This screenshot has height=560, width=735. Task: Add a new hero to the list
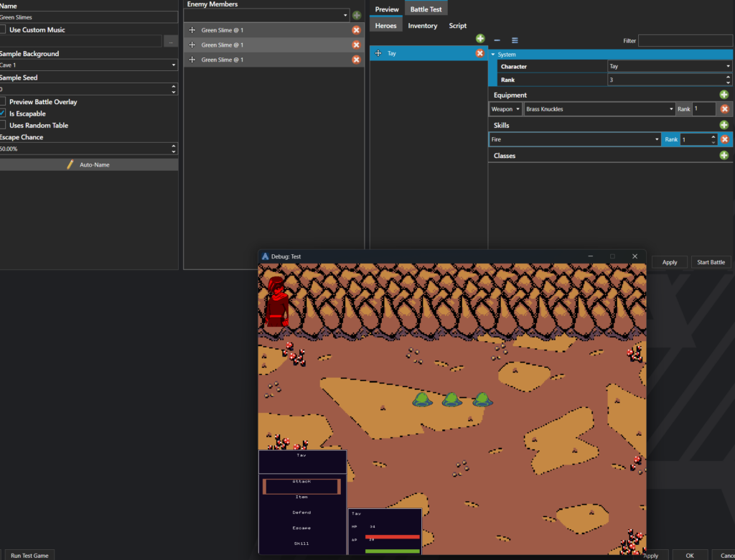point(480,39)
